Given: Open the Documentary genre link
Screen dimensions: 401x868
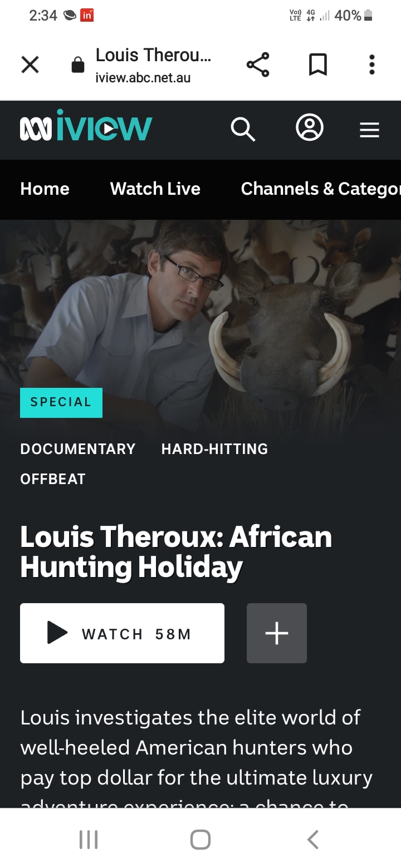Looking at the screenshot, I should point(78,449).
